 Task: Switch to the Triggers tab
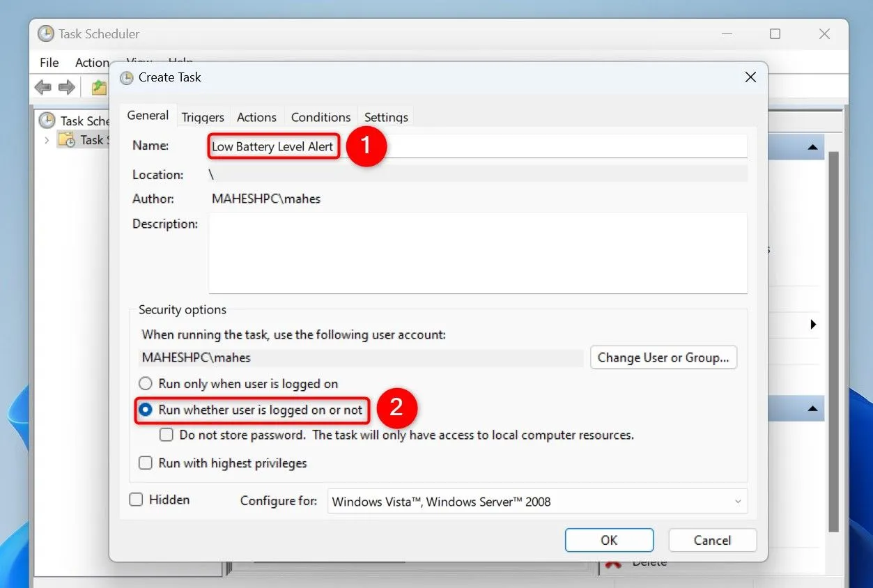point(203,117)
